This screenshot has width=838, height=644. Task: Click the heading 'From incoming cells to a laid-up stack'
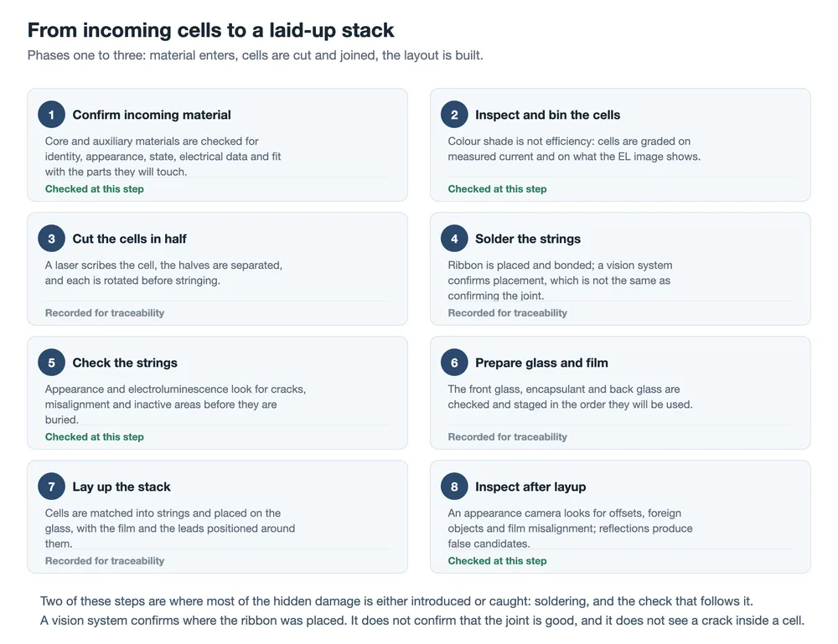pyautogui.click(x=210, y=30)
